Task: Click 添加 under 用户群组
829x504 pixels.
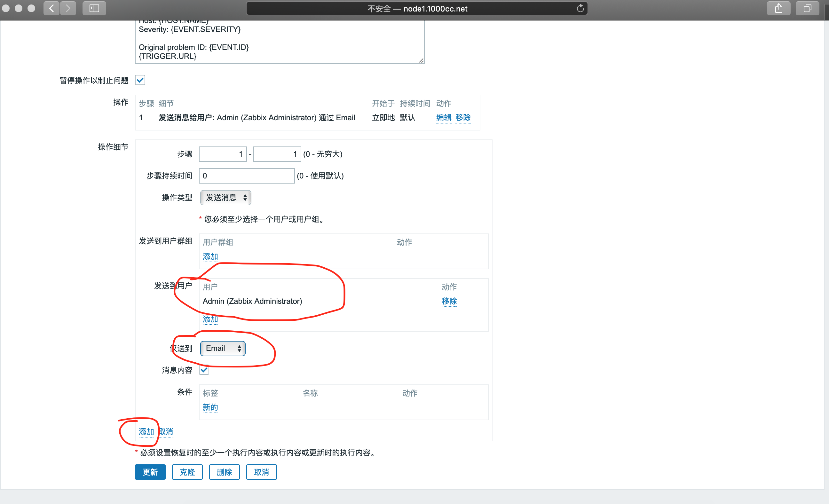Action: 210,256
